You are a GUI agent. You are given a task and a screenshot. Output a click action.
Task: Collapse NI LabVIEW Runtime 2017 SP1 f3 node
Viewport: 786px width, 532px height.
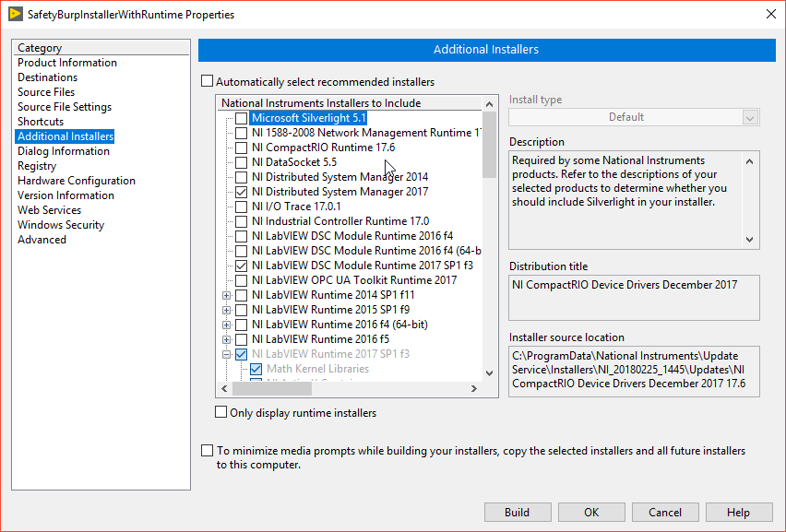click(x=227, y=354)
